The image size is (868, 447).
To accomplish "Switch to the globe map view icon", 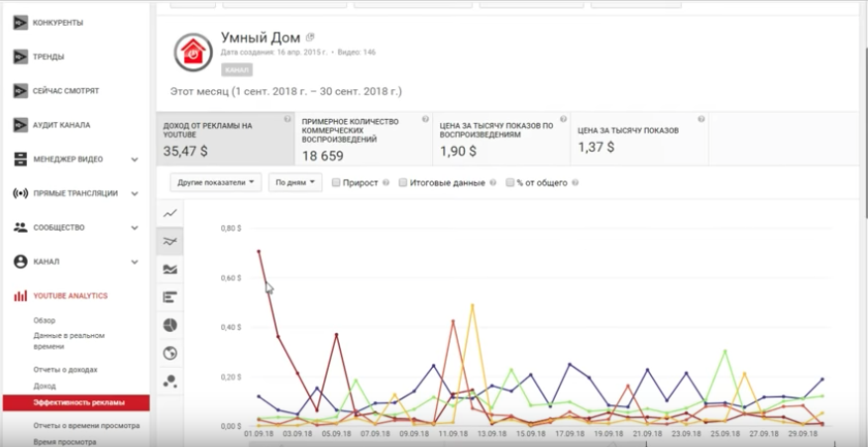I will (x=170, y=353).
